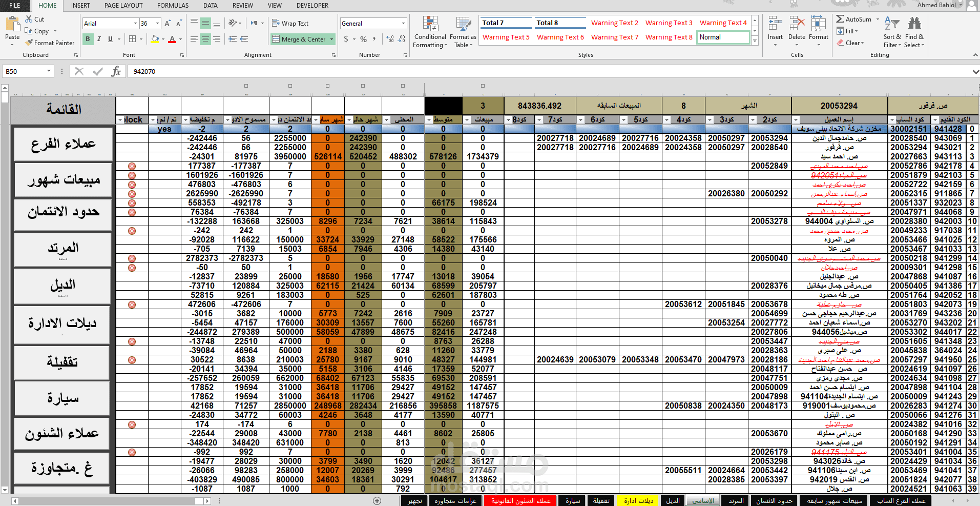Click the Insert Function fx icon

click(x=116, y=71)
